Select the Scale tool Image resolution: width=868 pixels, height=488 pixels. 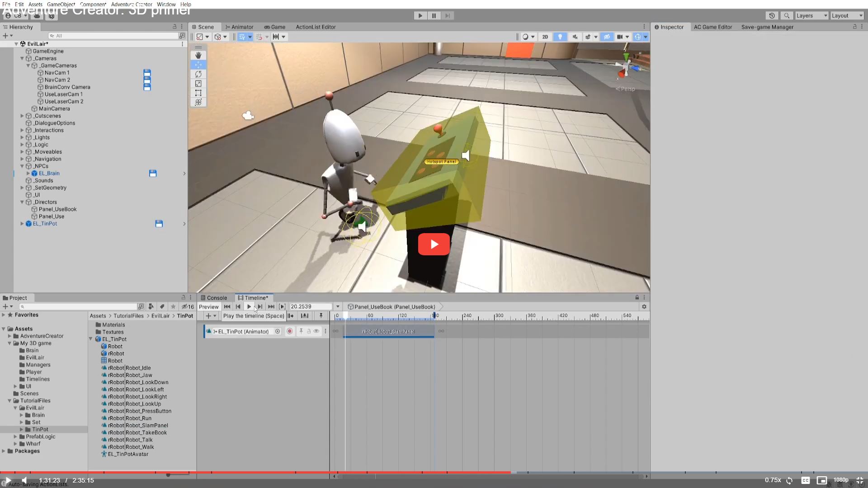tap(198, 84)
